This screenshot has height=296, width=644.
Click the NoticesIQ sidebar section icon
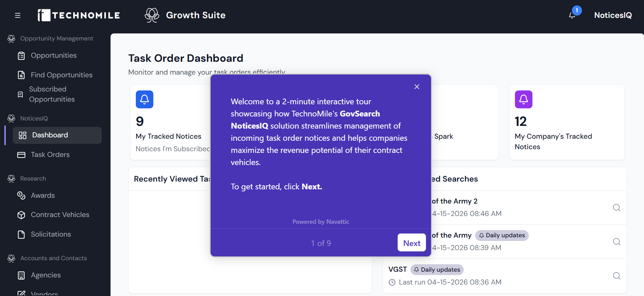(11, 118)
